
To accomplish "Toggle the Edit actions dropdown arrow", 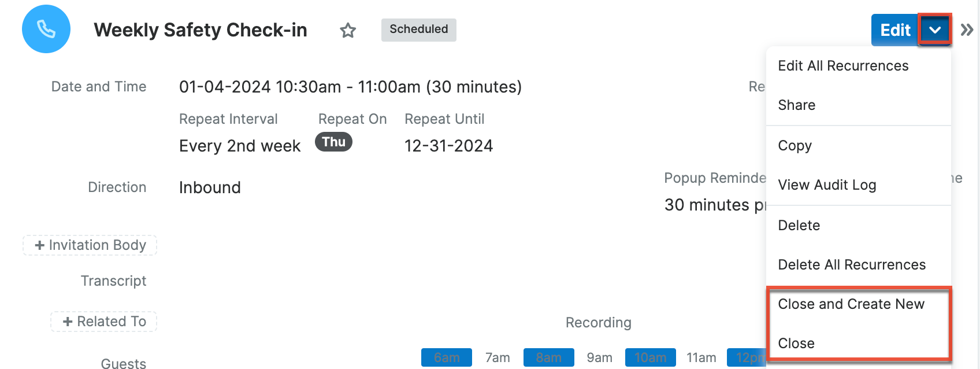I will pos(935,30).
